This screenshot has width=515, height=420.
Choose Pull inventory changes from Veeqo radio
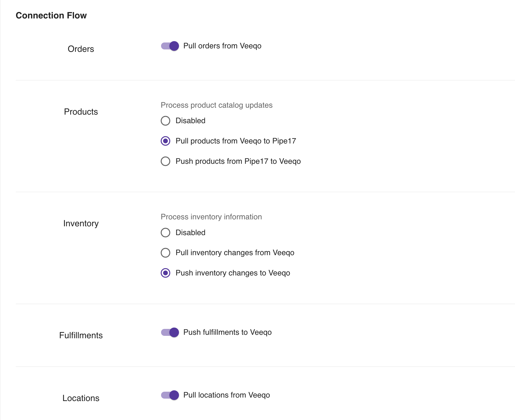tap(165, 253)
